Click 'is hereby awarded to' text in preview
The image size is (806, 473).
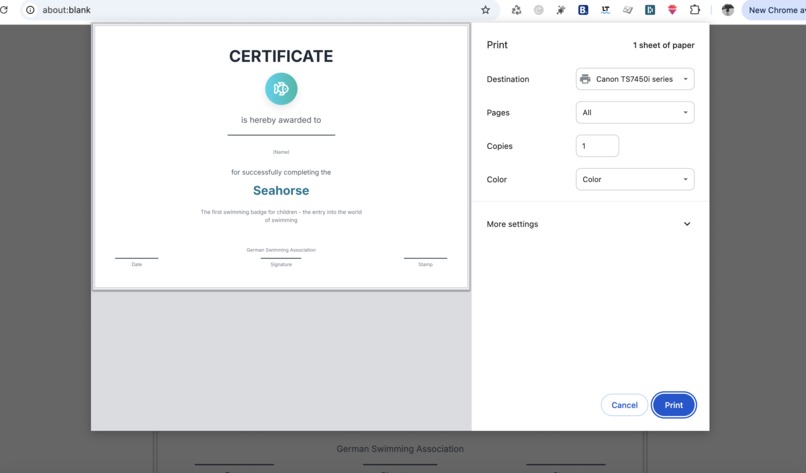coord(281,120)
